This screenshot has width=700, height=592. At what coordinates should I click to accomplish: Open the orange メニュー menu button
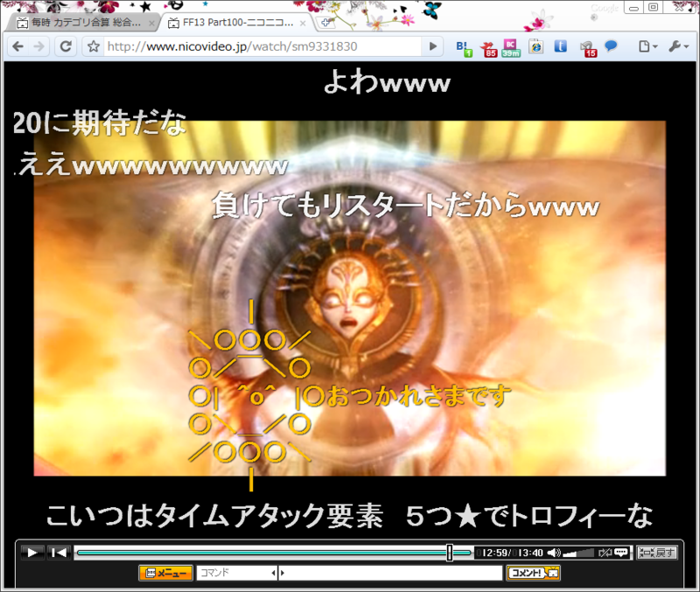166,573
